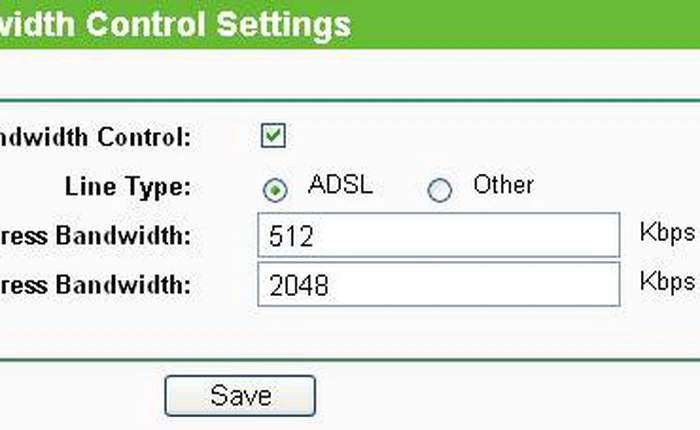Click the Line Type label
The height and width of the screenshot is (430, 700).
[127, 187]
